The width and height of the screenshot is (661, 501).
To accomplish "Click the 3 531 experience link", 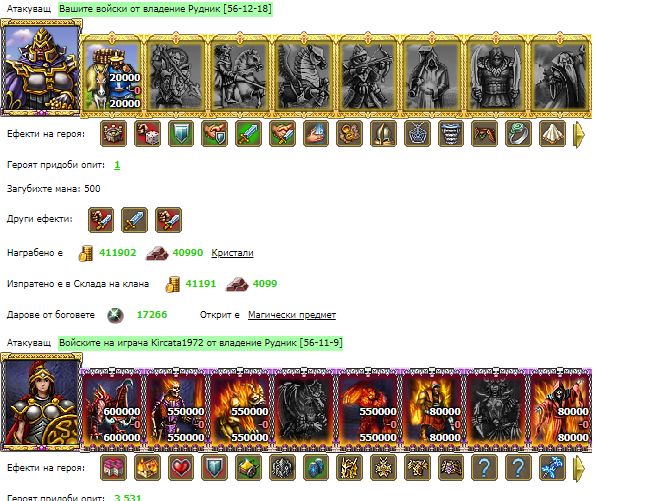I will 127,497.
